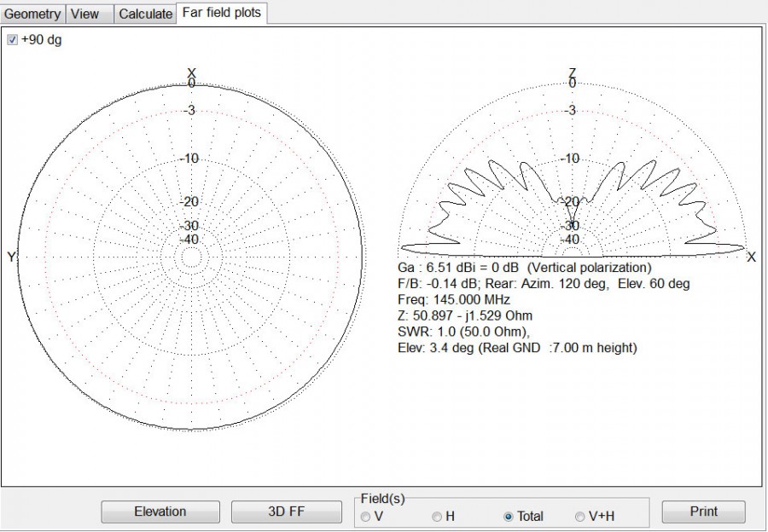This screenshot has width=768, height=532.
Task: Click the Elevation button
Action: 160,512
